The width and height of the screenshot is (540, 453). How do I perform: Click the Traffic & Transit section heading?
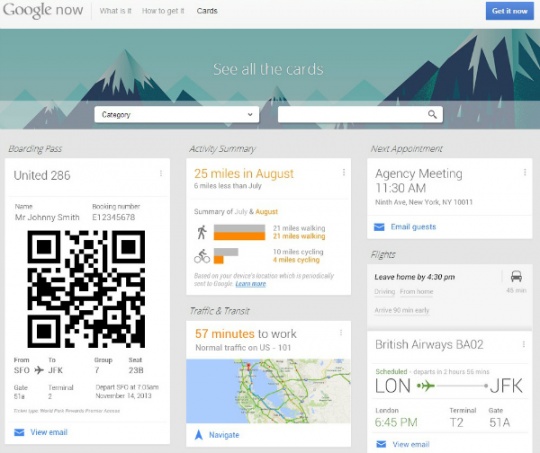(220, 311)
